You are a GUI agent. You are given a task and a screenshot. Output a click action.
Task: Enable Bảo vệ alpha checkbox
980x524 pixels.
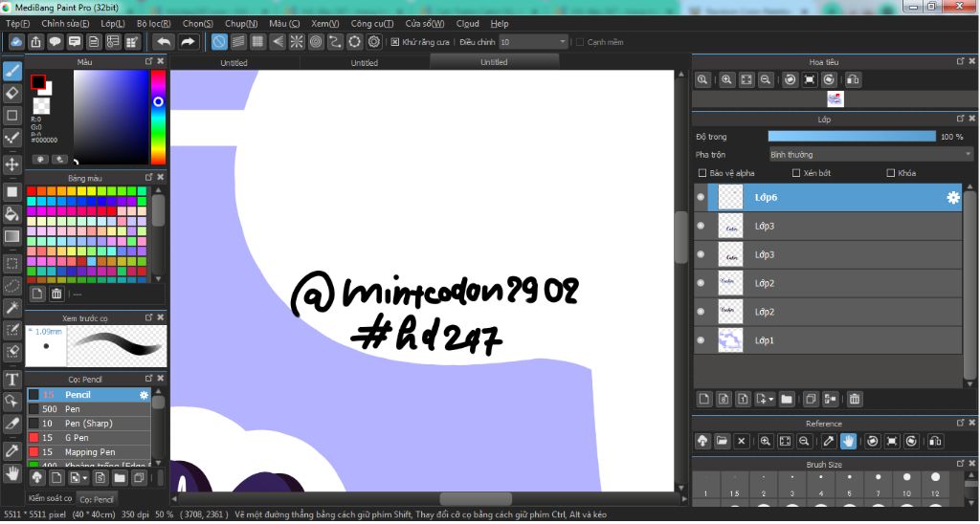coord(702,173)
